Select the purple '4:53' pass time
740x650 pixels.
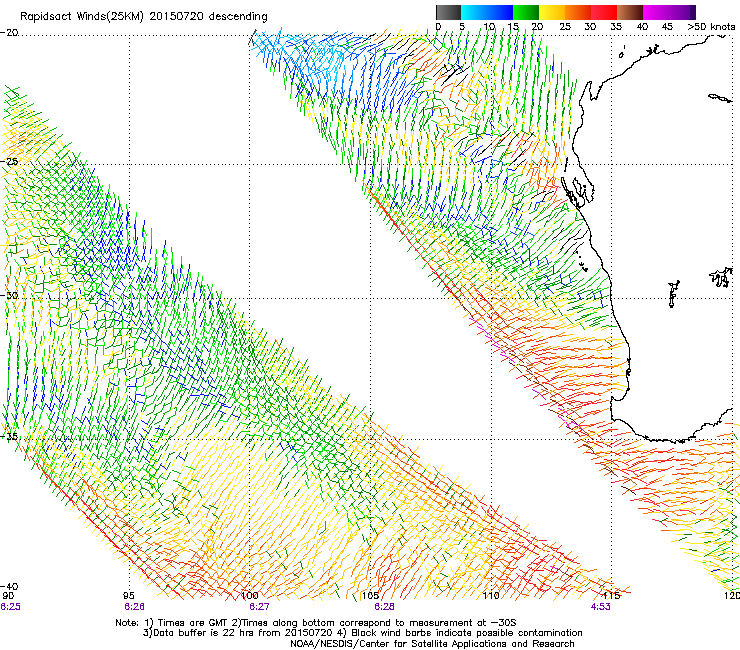(600, 607)
